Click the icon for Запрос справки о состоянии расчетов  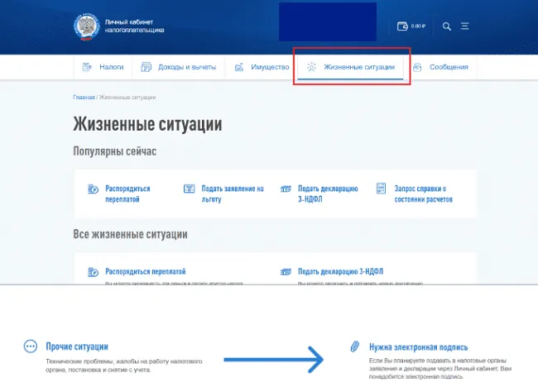coord(381,189)
